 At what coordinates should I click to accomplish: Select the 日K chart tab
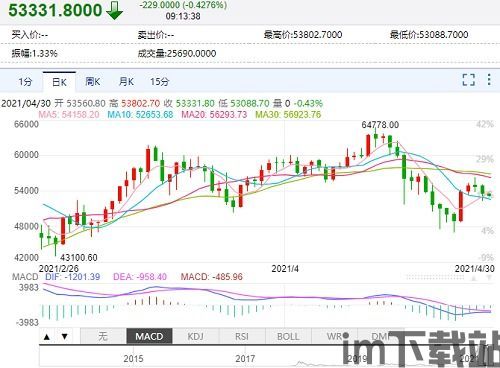coord(59,82)
